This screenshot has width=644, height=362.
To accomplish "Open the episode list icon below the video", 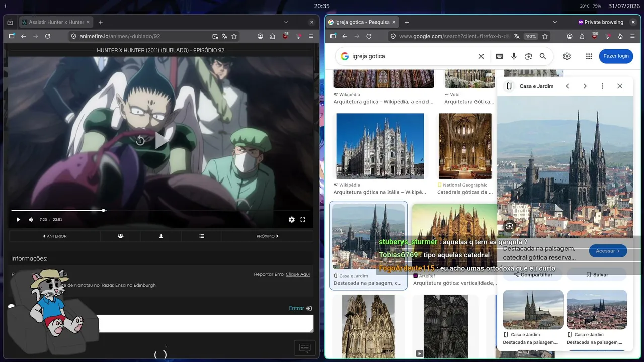I will coord(201,236).
